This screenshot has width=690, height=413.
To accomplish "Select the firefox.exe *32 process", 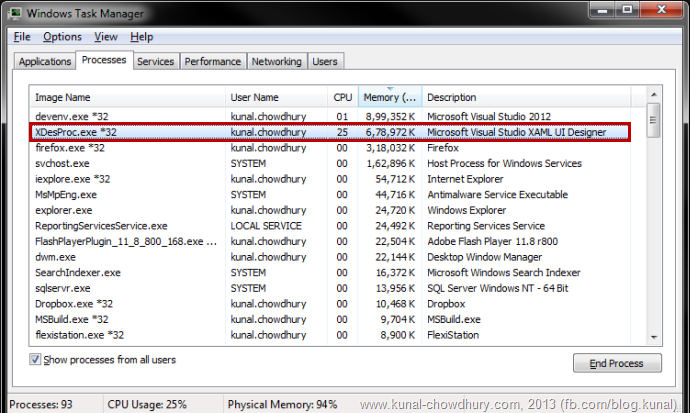I will (330, 148).
